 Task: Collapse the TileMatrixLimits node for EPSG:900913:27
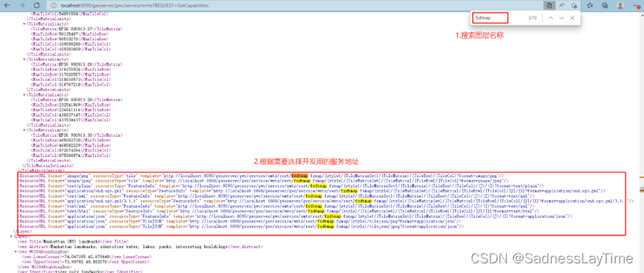[25, 25]
